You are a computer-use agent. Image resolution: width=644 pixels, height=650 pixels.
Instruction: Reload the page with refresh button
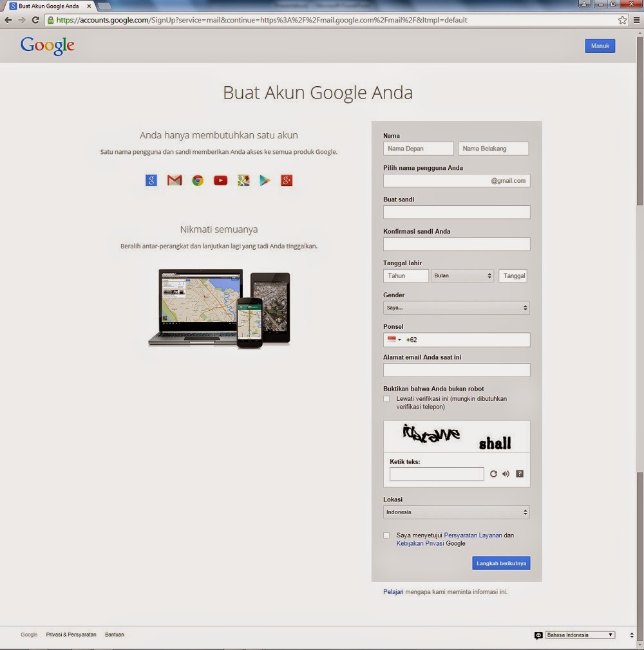tap(35, 20)
